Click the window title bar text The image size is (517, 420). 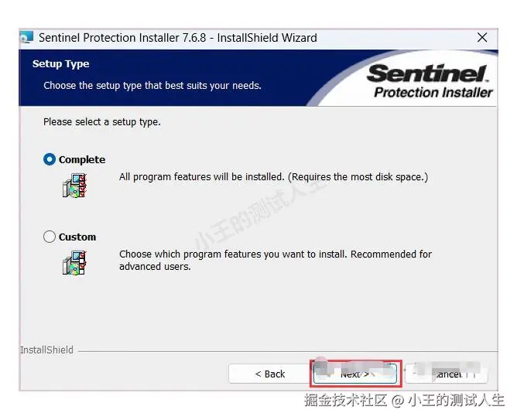pyautogui.click(x=178, y=38)
